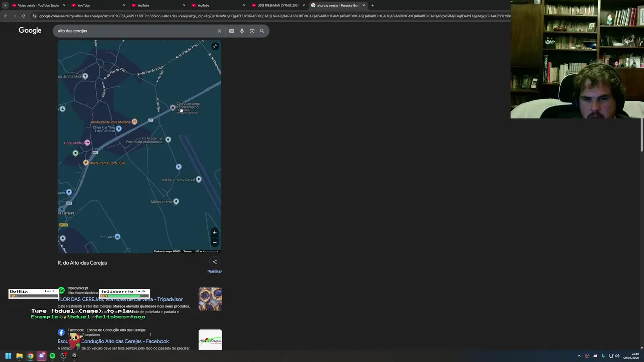Select the DISGAN map pin

click(117, 237)
